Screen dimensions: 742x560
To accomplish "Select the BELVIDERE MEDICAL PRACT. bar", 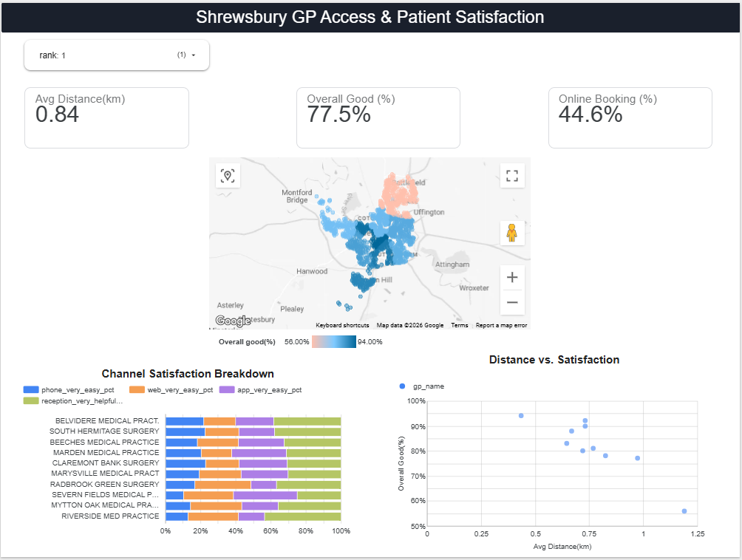I will coord(253,421).
